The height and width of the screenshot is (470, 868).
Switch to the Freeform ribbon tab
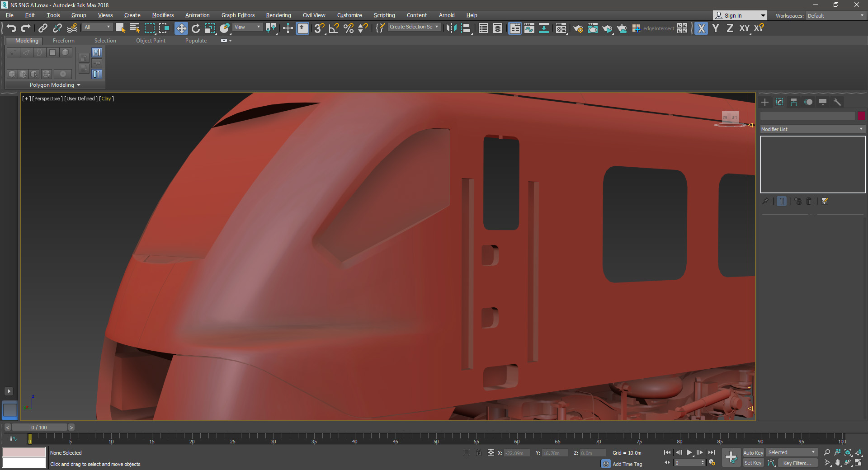(63, 41)
